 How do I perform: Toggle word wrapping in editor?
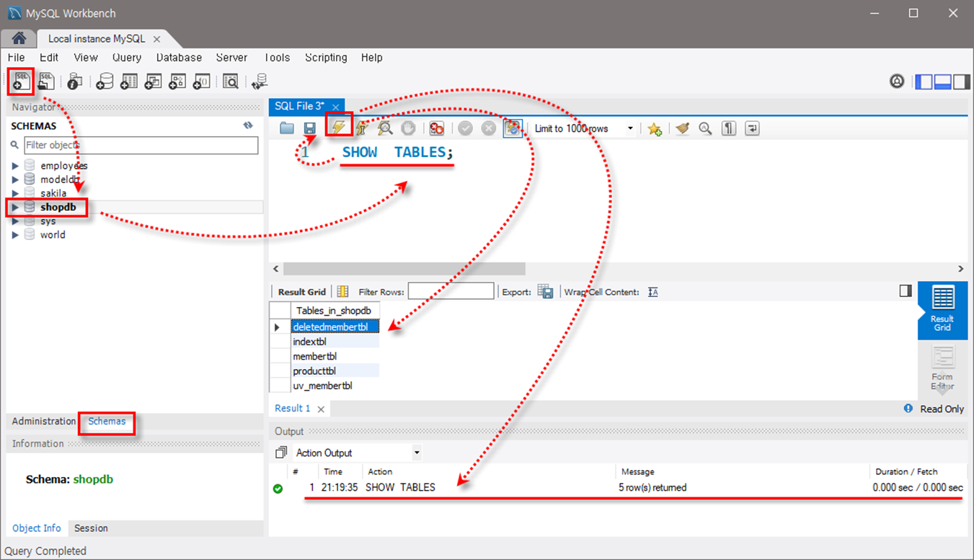tap(752, 128)
